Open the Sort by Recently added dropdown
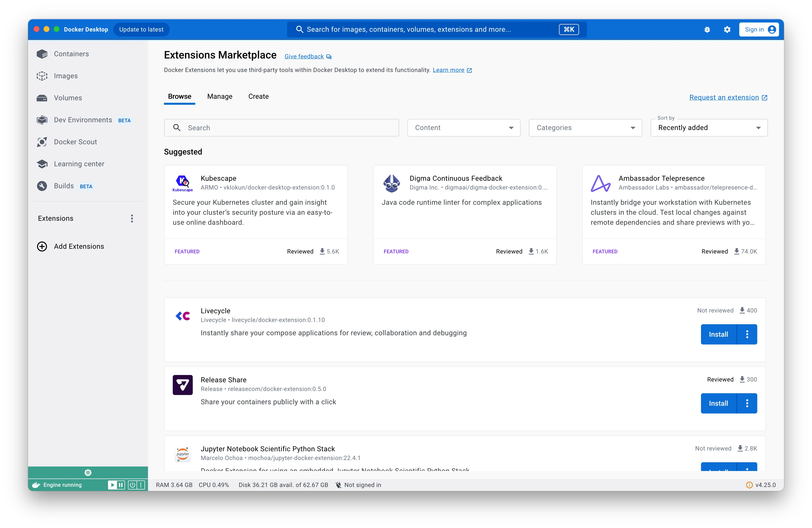The width and height of the screenshot is (812, 528). tap(708, 127)
